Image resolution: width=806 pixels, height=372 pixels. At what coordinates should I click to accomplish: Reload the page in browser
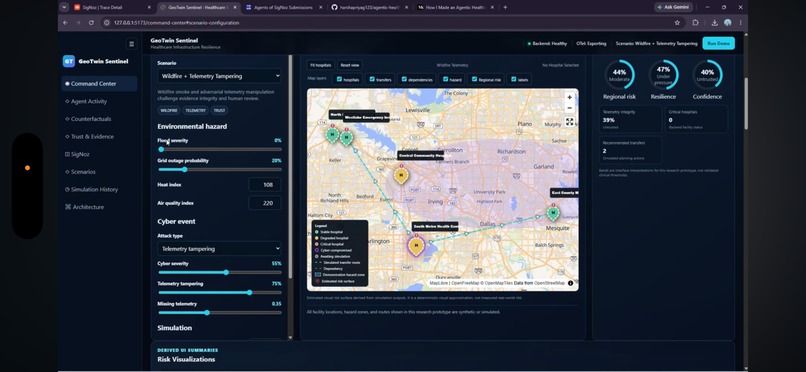point(91,23)
